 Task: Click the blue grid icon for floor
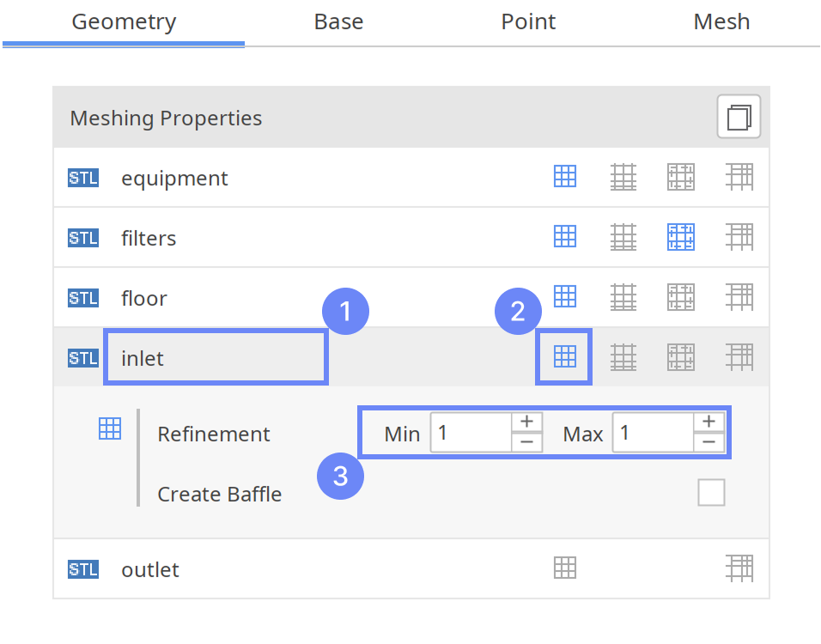[564, 296]
